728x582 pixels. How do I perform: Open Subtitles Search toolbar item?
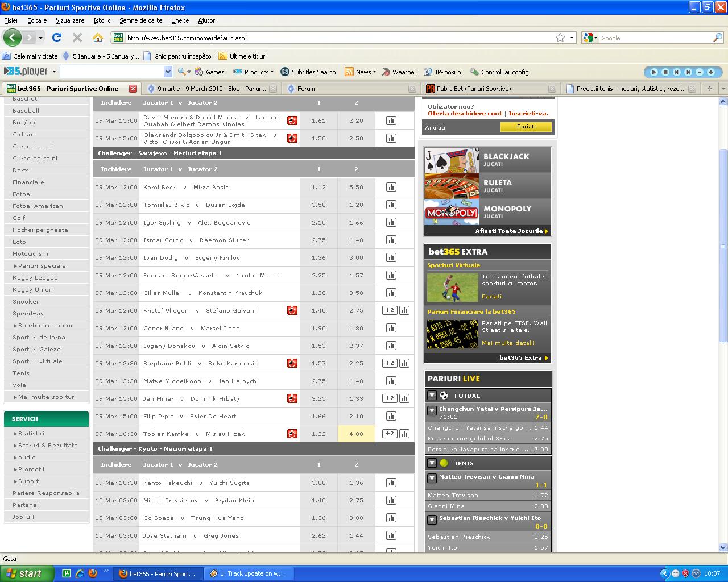pyautogui.click(x=308, y=72)
